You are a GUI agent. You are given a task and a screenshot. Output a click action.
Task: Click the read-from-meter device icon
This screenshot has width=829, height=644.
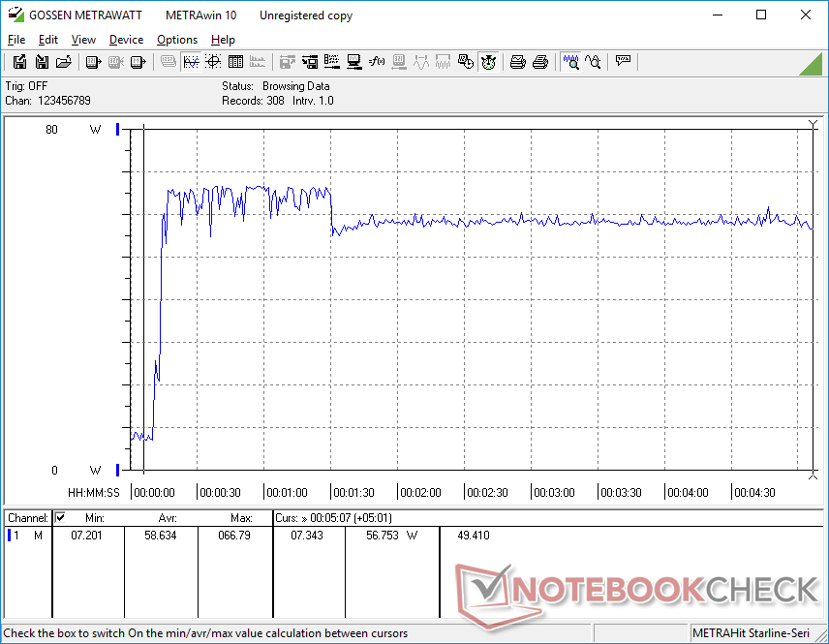[x=94, y=62]
